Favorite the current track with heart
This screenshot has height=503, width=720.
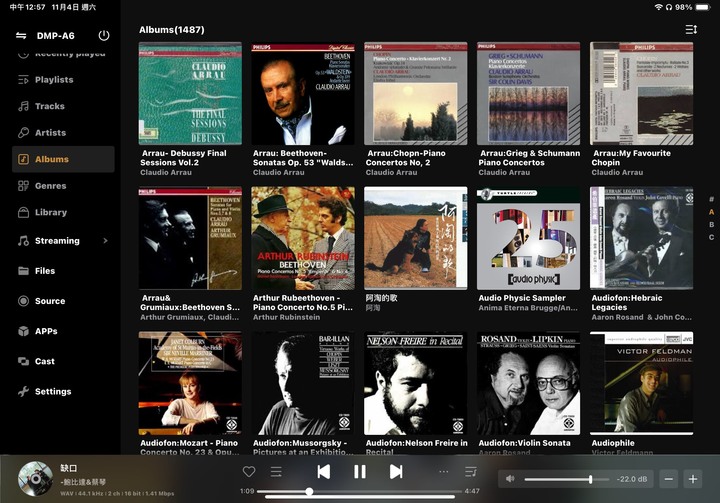coord(249,471)
